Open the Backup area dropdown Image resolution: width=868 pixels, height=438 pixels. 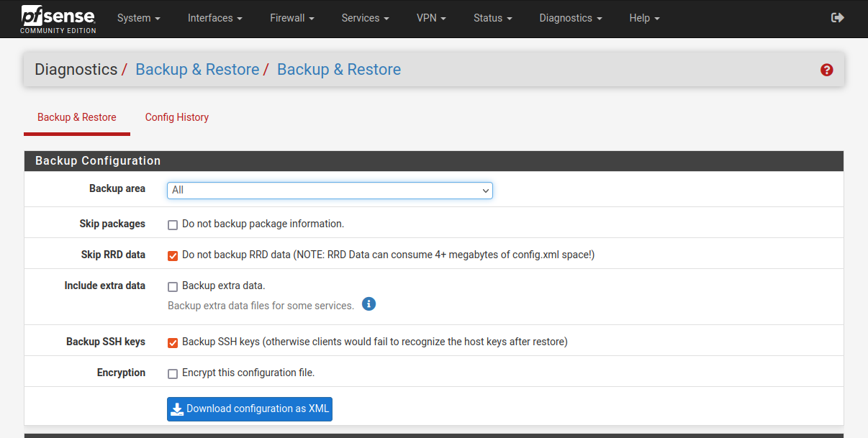330,190
